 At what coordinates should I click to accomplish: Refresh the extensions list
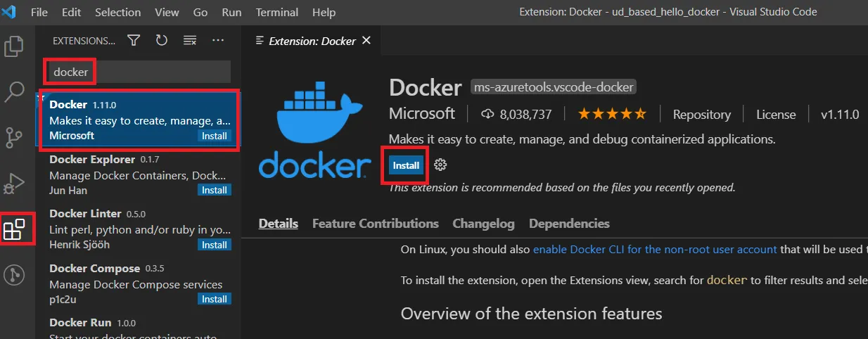(162, 41)
